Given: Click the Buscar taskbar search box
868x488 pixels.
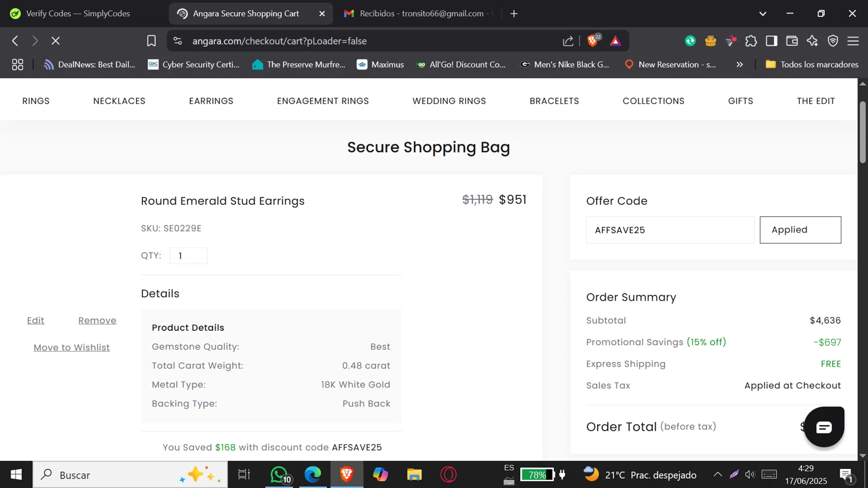Looking at the screenshot, I should tap(130, 475).
